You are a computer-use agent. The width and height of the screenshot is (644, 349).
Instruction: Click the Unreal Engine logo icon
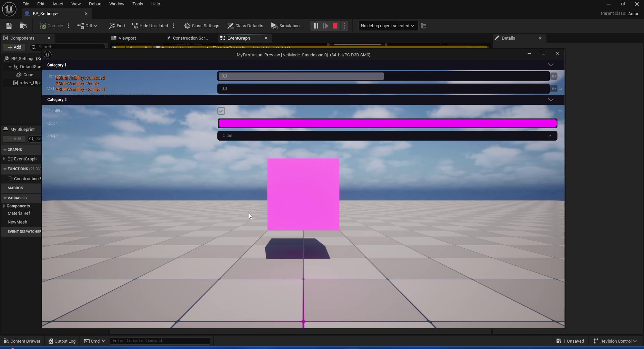point(9,9)
